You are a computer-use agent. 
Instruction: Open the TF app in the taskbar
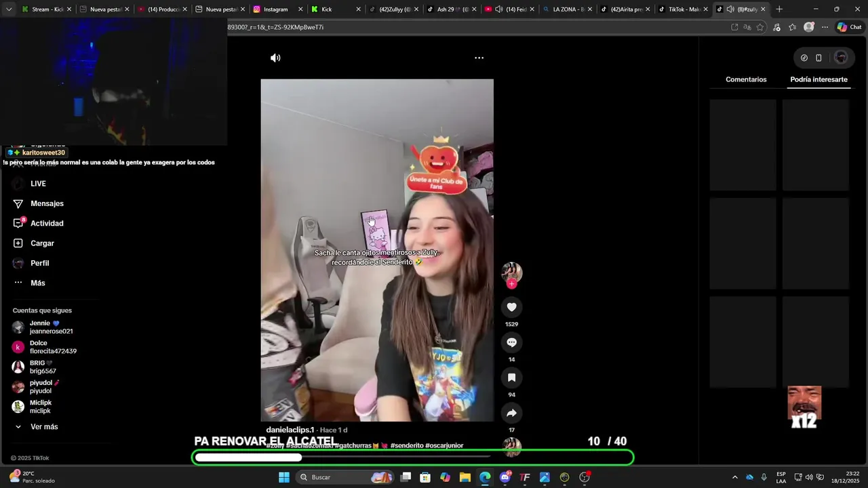click(525, 477)
